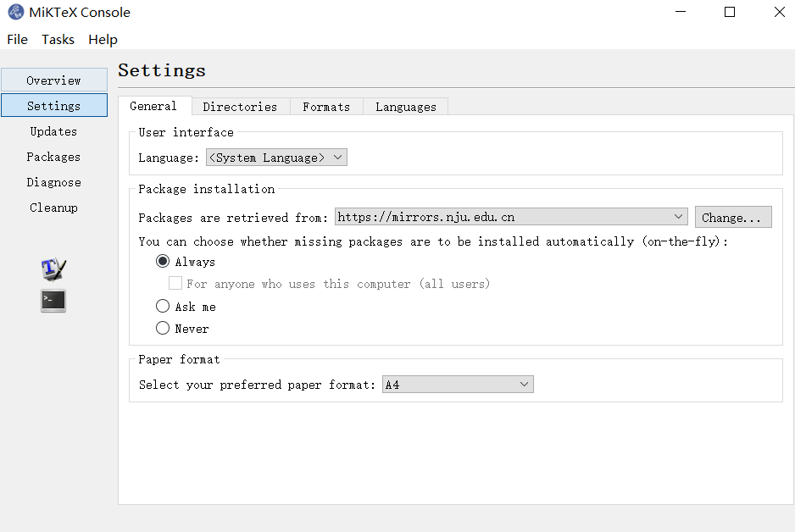This screenshot has height=532, width=795.
Task: Click the MiKTeX Console title bar icon
Action: pyautogui.click(x=15, y=13)
